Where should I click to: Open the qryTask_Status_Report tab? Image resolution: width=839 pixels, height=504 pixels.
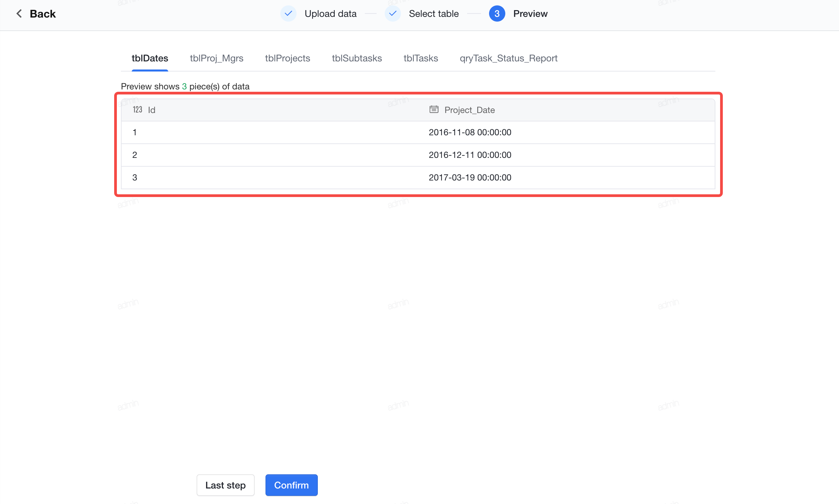[509, 58]
